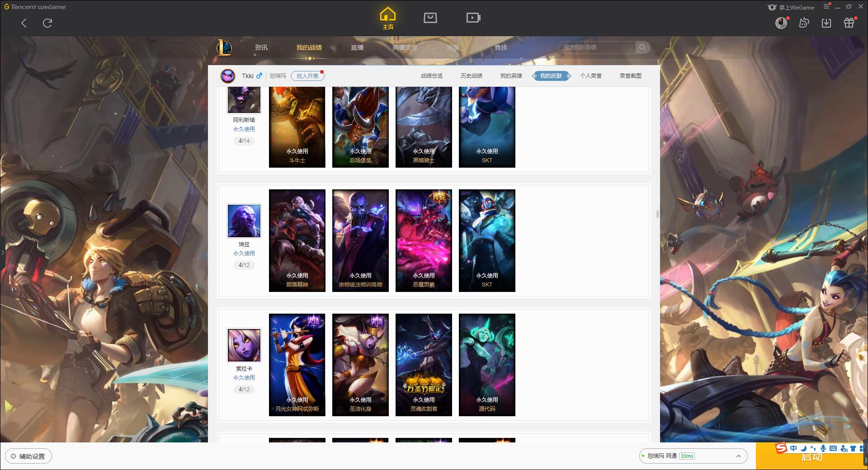Viewport: 868px width, 470px height.
Task: Switch to 我的英雄 sub-tab
Action: pyautogui.click(x=511, y=76)
